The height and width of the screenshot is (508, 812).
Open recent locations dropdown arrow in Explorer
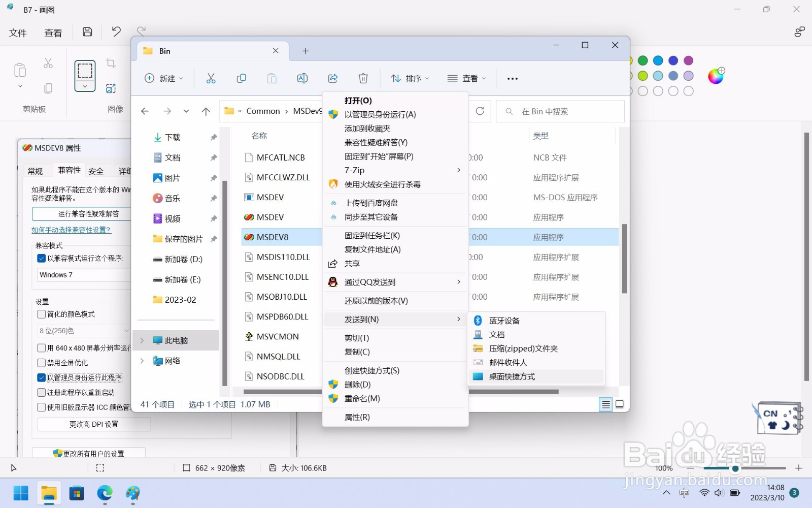click(x=186, y=111)
